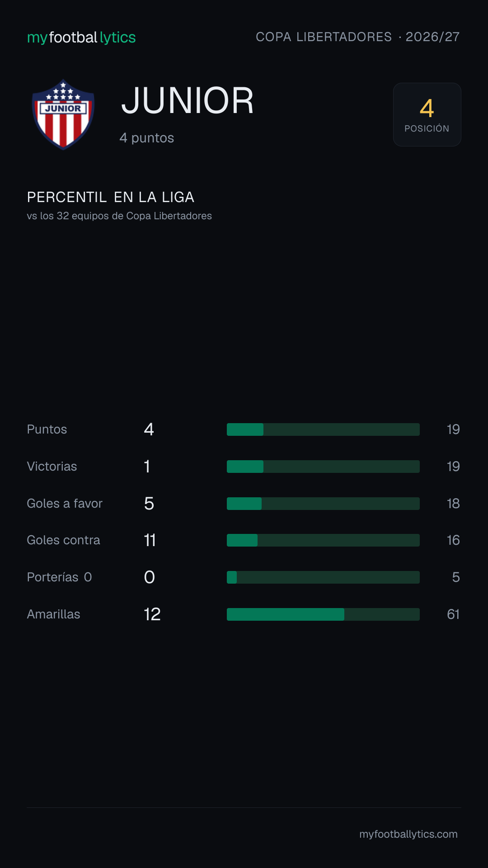Click the Porterías 0 percentile bar
Viewport: 488px width, 868px height.
[x=323, y=577]
